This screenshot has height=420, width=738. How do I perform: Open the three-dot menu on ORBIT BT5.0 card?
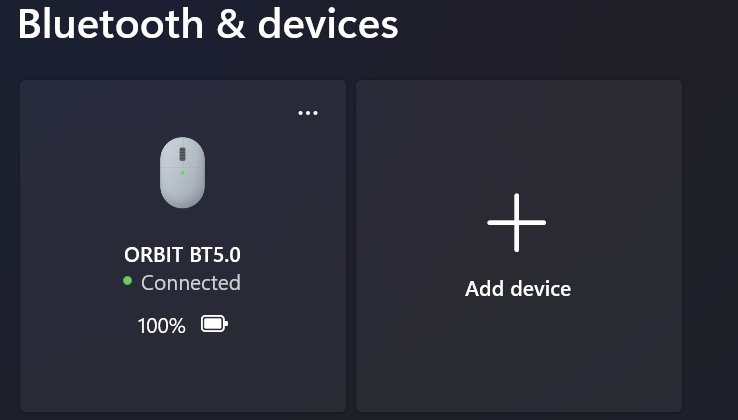(308, 113)
